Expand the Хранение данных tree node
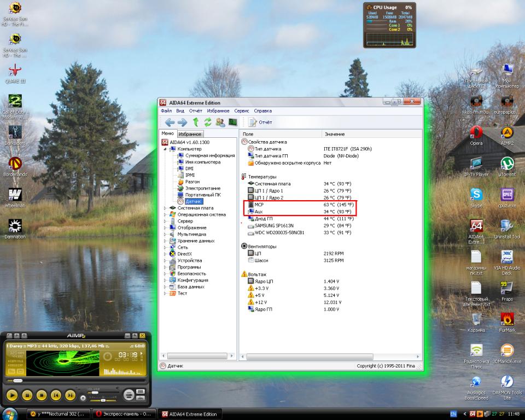 165,241
